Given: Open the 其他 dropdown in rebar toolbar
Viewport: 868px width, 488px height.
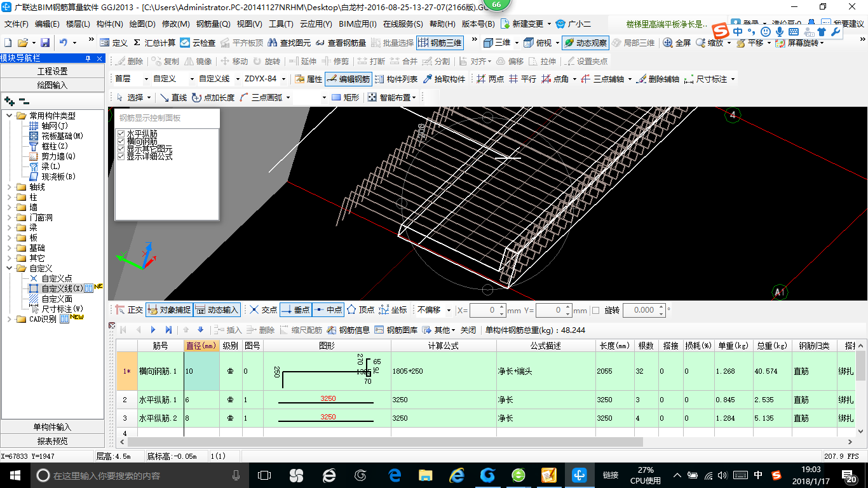Looking at the screenshot, I should pyautogui.click(x=440, y=330).
